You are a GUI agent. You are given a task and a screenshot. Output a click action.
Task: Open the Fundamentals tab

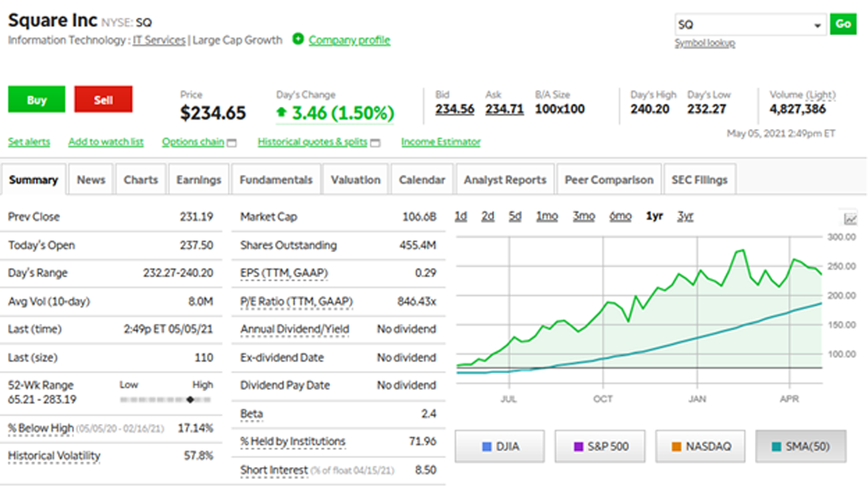tap(276, 180)
